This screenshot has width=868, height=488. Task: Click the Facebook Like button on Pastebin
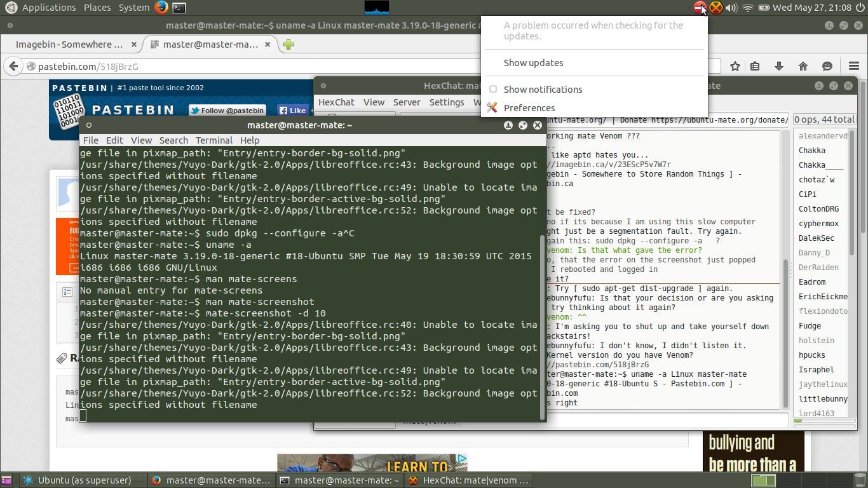pyautogui.click(x=292, y=111)
